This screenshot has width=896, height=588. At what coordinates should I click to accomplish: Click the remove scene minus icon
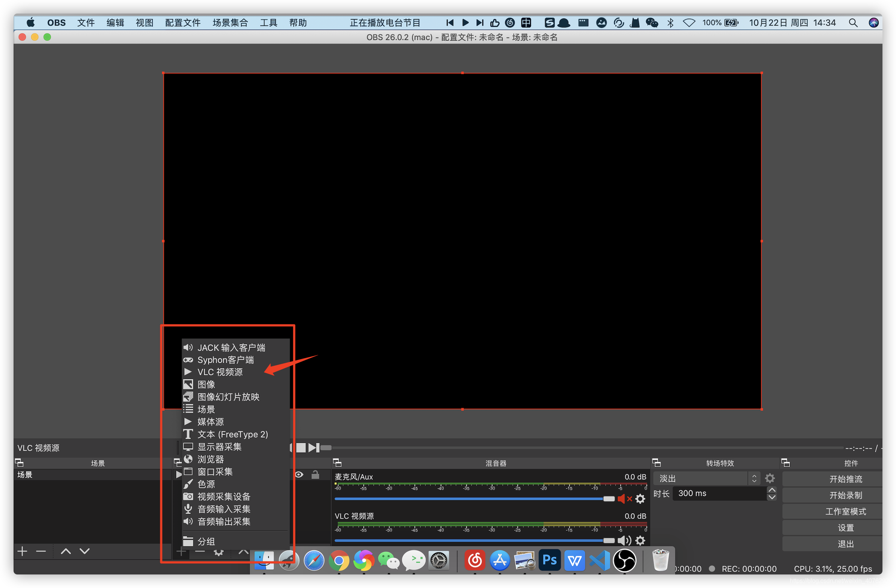coord(41,551)
